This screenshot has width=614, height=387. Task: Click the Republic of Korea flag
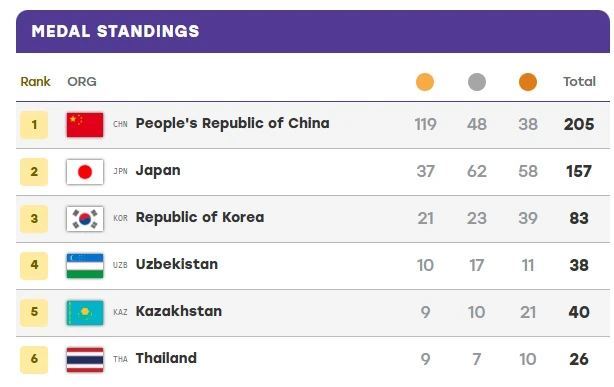[85, 219]
